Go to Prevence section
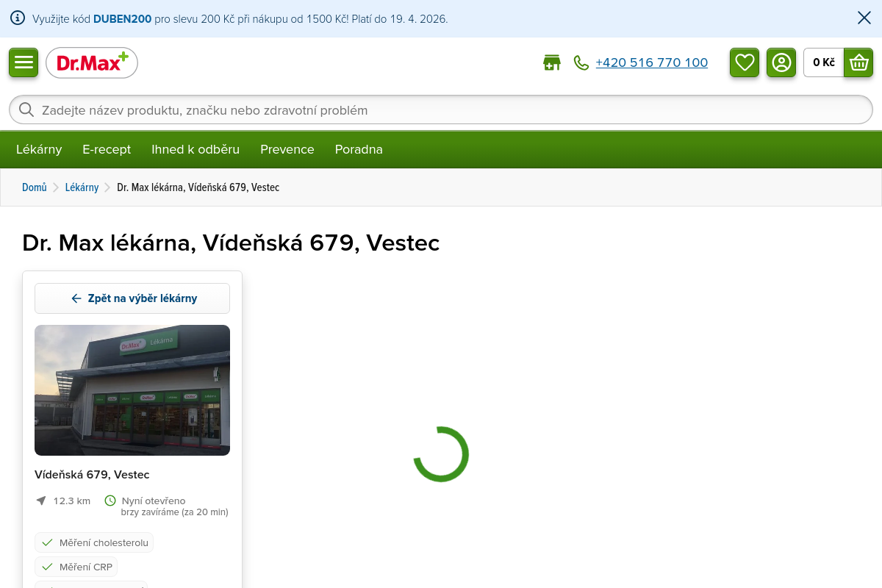Screen dimensions: 882x588 click(x=287, y=150)
